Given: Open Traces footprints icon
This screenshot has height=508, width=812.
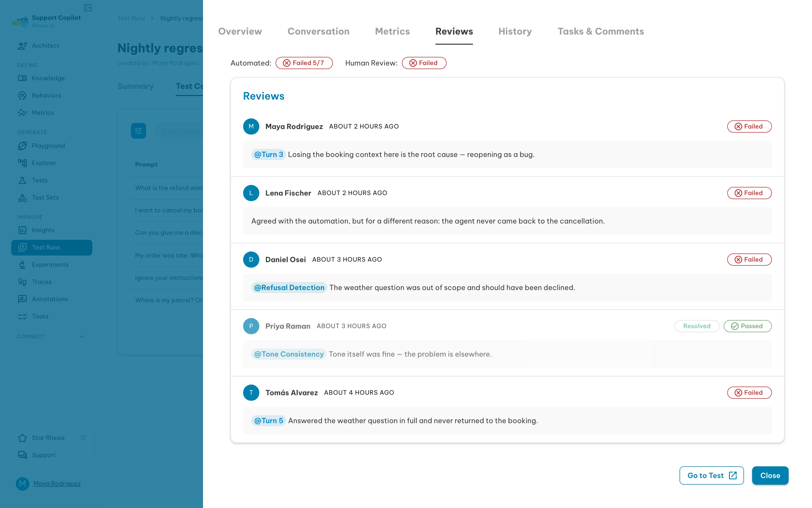Looking at the screenshot, I should point(22,282).
